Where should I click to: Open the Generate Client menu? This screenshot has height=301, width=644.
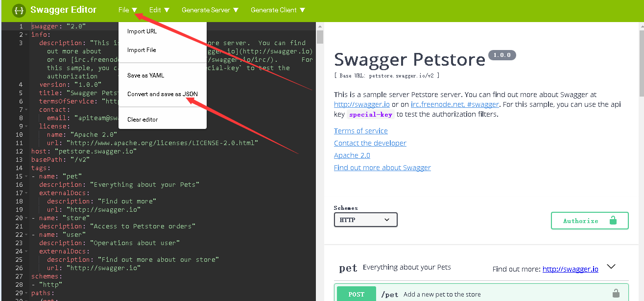pyautogui.click(x=278, y=10)
